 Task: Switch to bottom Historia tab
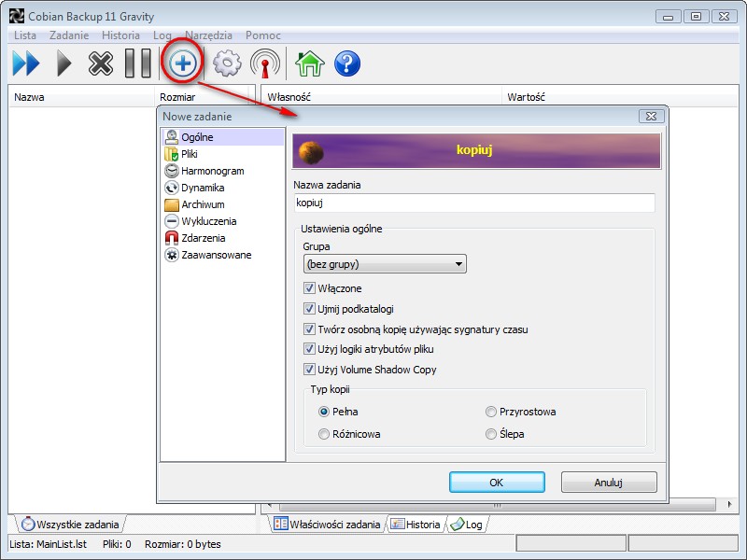pos(416,525)
